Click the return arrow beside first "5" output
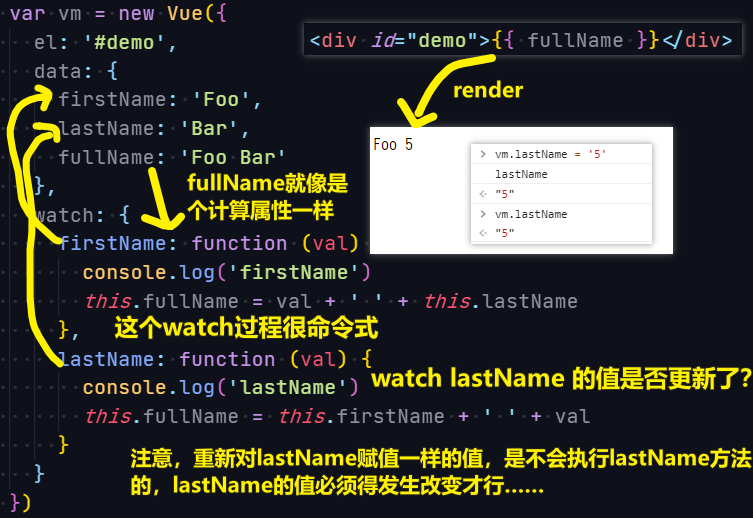753x518 pixels. 483,194
